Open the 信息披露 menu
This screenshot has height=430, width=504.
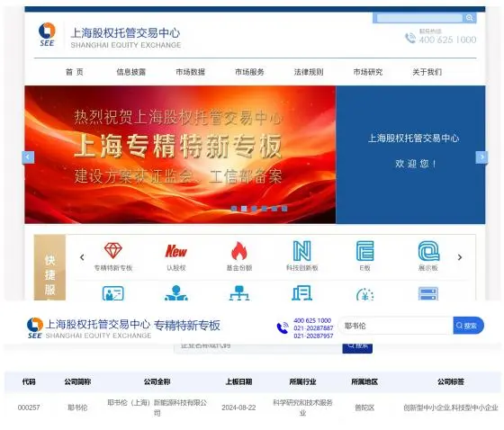[131, 72]
